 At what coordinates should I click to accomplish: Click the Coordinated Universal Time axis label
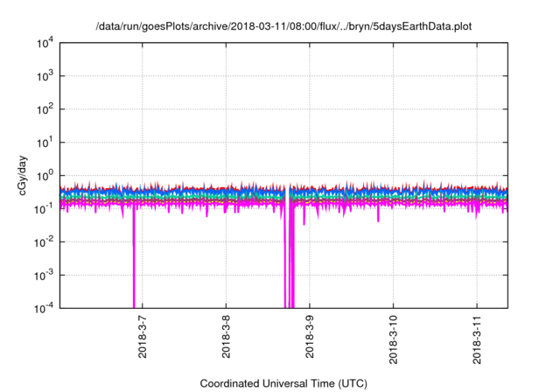click(283, 383)
